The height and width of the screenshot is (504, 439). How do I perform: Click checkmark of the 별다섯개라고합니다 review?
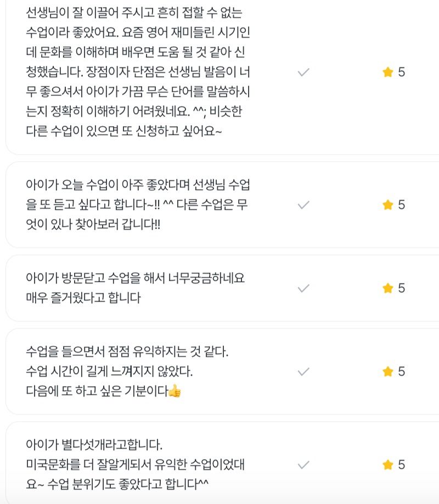(x=303, y=465)
